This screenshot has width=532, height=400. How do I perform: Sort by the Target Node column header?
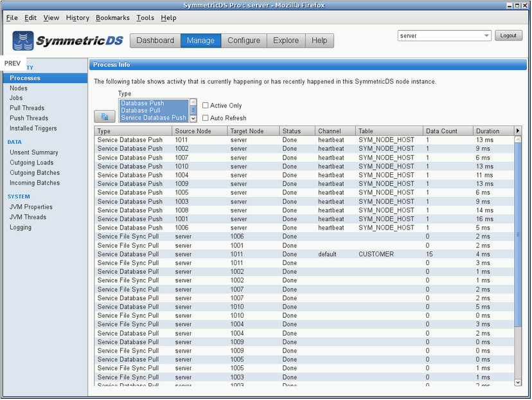(253, 131)
